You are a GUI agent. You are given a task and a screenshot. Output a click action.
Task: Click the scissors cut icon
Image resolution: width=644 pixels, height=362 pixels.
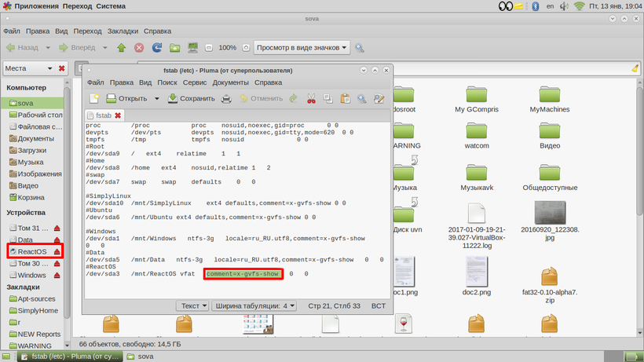pyautogui.click(x=311, y=98)
